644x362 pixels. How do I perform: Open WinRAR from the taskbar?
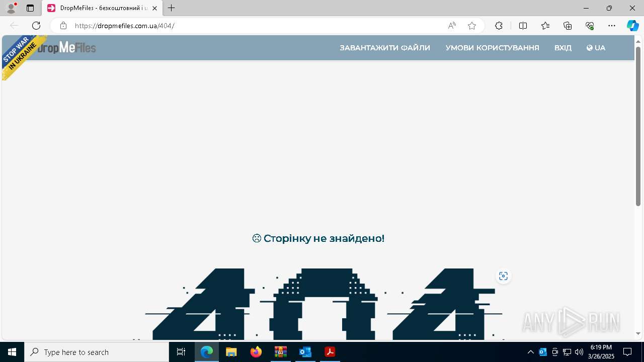[280, 352]
